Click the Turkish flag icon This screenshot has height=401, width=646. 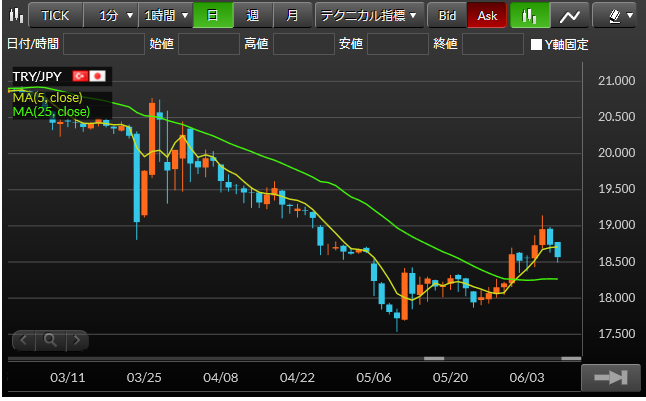(80, 76)
